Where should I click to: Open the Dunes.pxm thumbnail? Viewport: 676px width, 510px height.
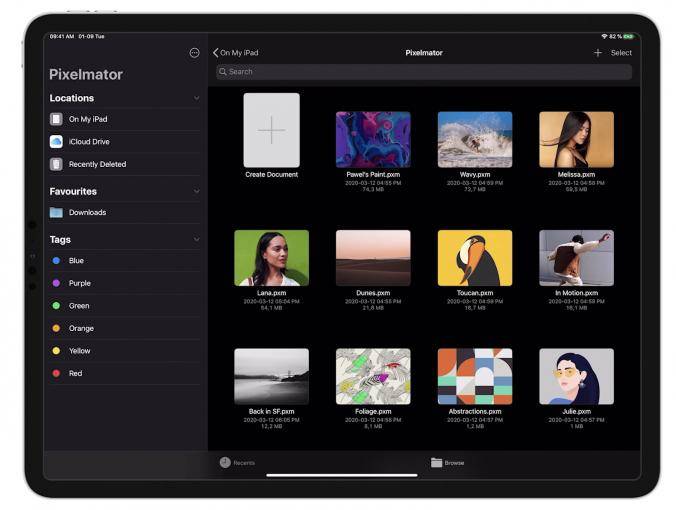pyautogui.click(x=373, y=258)
